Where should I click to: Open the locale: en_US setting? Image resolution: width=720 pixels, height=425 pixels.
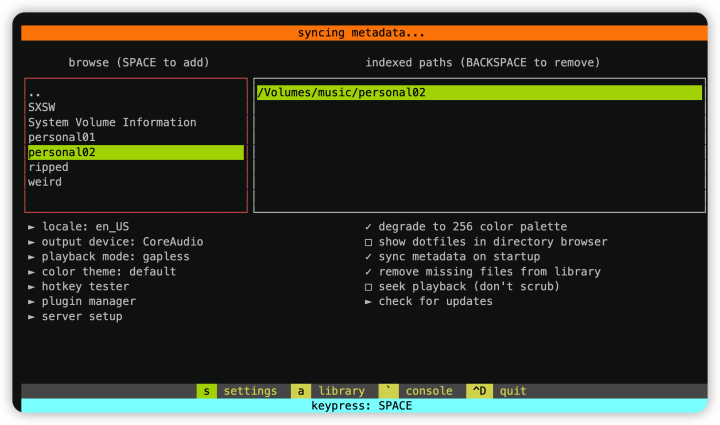(79, 227)
